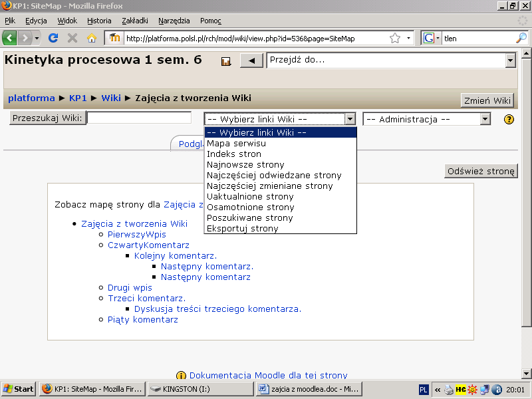Open the Narzędzia menu
Screen dimensions: 532x399
[174, 21]
